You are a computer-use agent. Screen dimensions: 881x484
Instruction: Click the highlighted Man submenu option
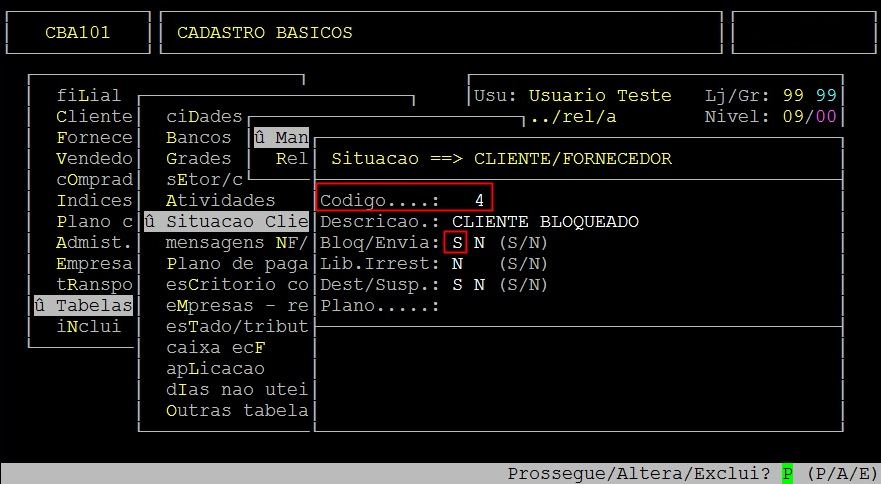point(281,138)
